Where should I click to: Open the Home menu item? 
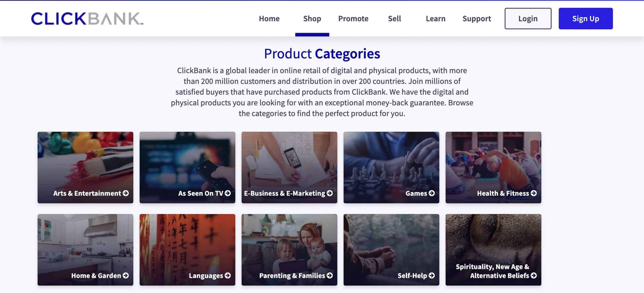[x=269, y=19]
